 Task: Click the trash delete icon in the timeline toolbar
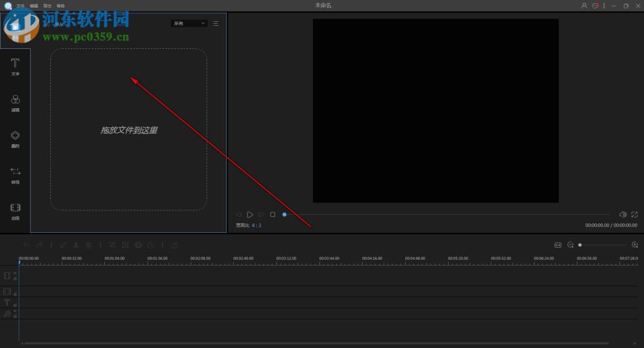coord(88,245)
